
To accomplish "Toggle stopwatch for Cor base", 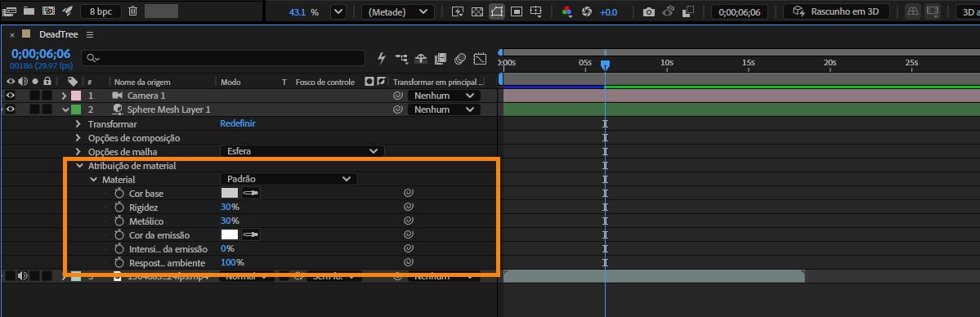I will click(119, 193).
